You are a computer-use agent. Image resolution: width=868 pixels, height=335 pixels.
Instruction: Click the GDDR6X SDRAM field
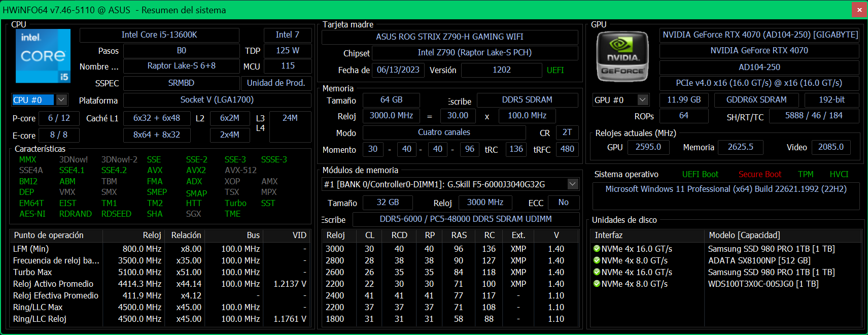[756, 100]
